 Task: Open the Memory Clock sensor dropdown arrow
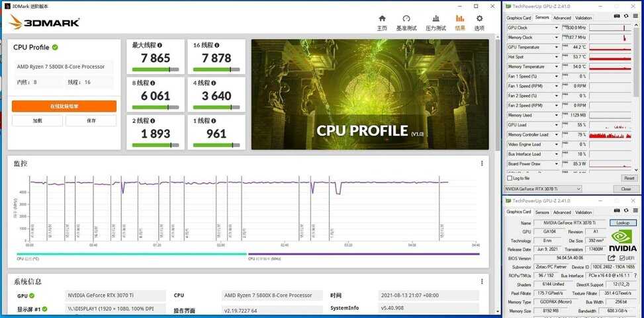[x=557, y=37]
